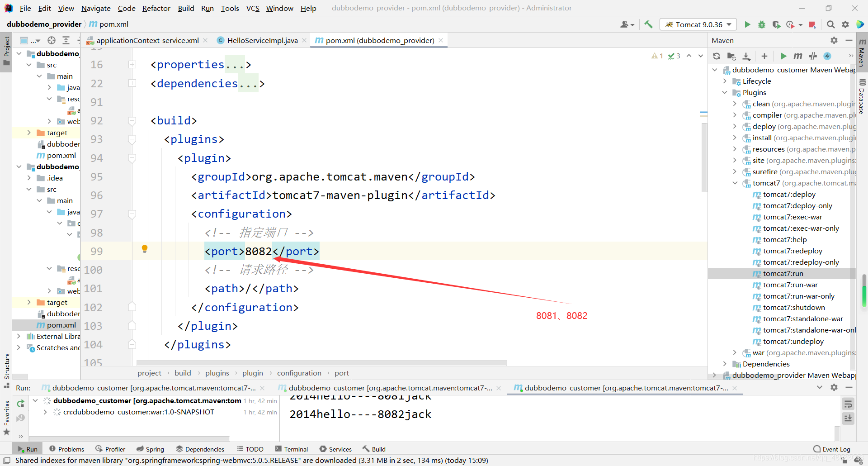Open IDE settings gear in top toolbar

845,24
